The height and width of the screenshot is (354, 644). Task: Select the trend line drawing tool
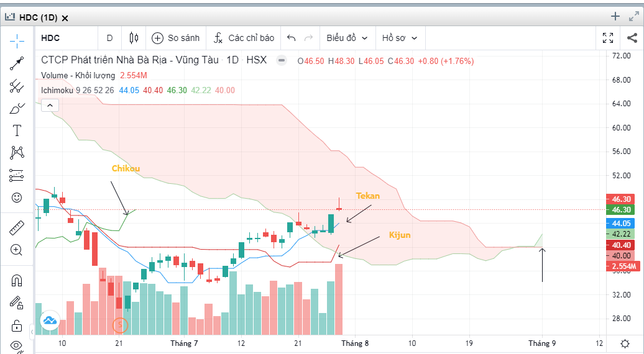coord(17,63)
